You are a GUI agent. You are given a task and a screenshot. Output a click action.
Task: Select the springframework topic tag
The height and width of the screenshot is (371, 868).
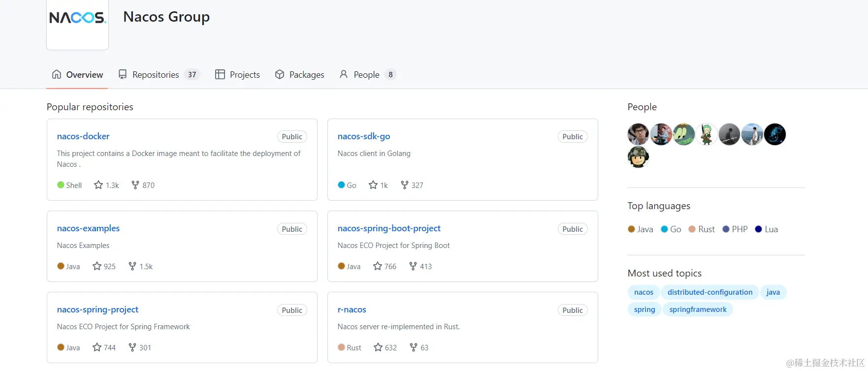(698, 309)
